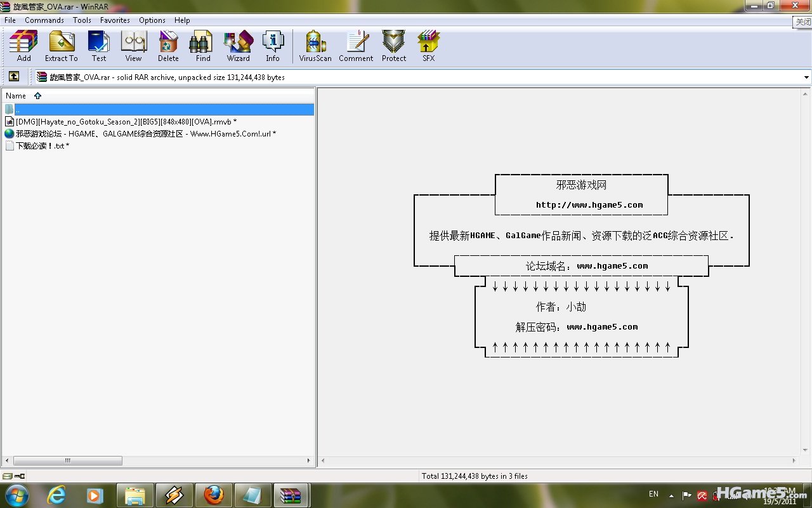Expand the archive path dropdown
Image resolution: width=812 pixels, height=508 pixels.
tap(806, 77)
